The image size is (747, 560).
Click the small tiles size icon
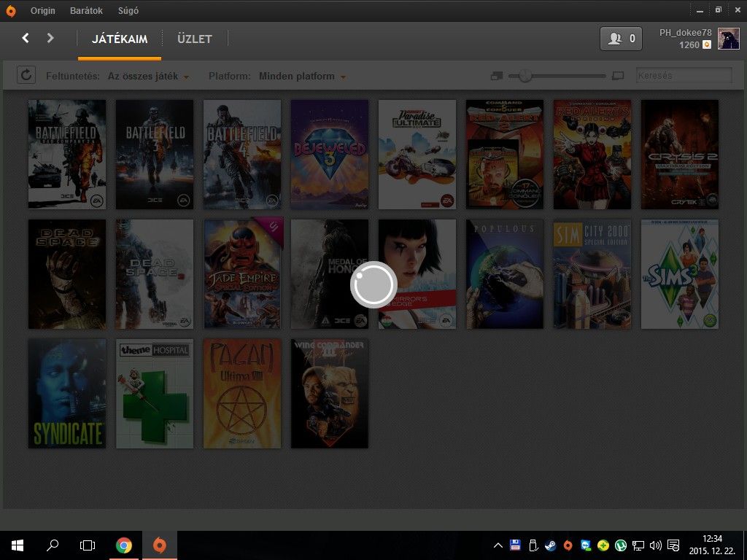click(x=497, y=76)
